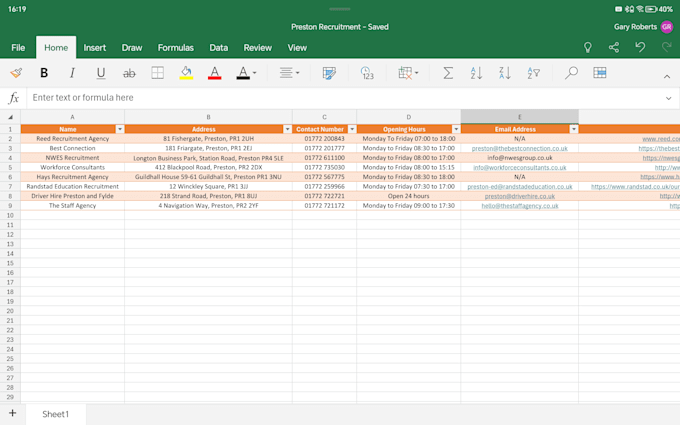The image size is (680, 425).
Task: Select row 5 header
Action: click(10, 167)
